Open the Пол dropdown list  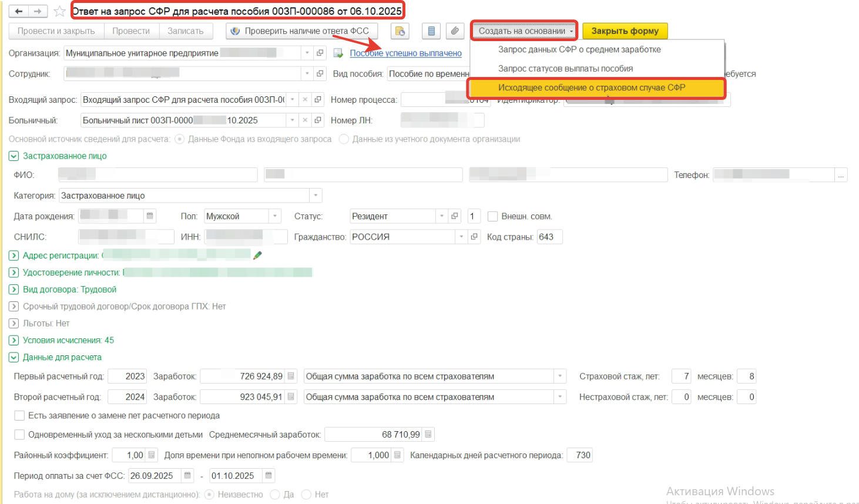pos(274,216)
